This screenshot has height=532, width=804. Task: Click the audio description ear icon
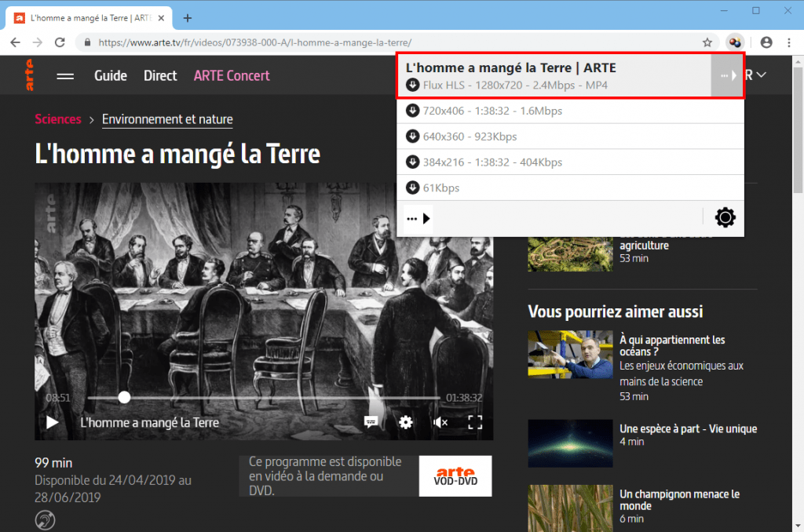click(x=45, y=519)
